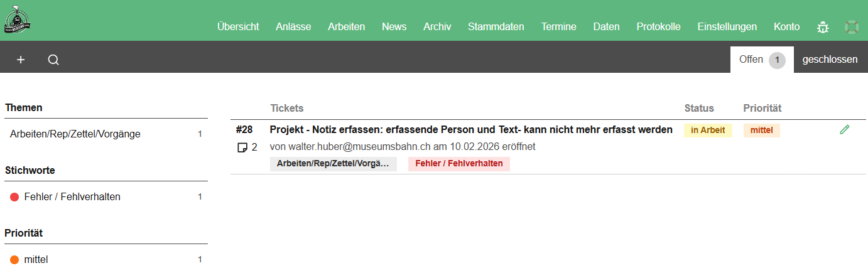The width and height of the screenshot is (868, 273).
Task: Click the orange mittel priority badge
Action: [x=761, y=131]
